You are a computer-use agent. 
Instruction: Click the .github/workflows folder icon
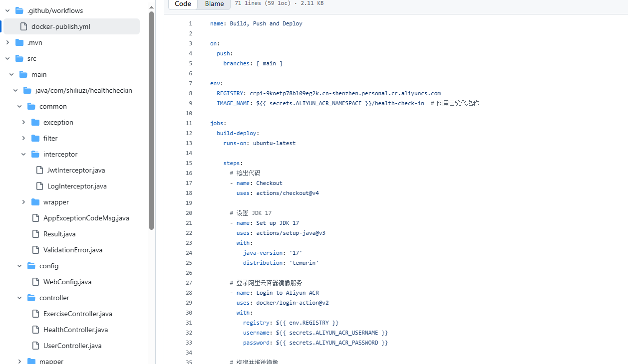[19, 10]
